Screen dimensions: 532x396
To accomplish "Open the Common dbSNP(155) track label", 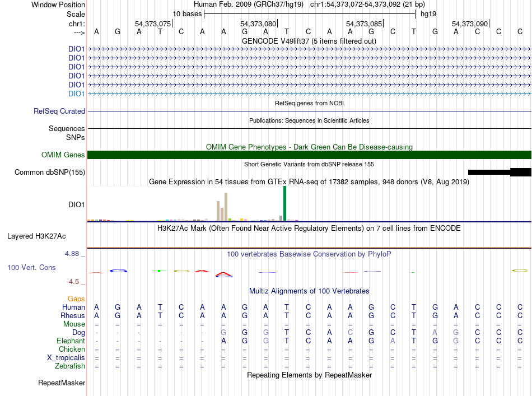I will pos(50,173).
